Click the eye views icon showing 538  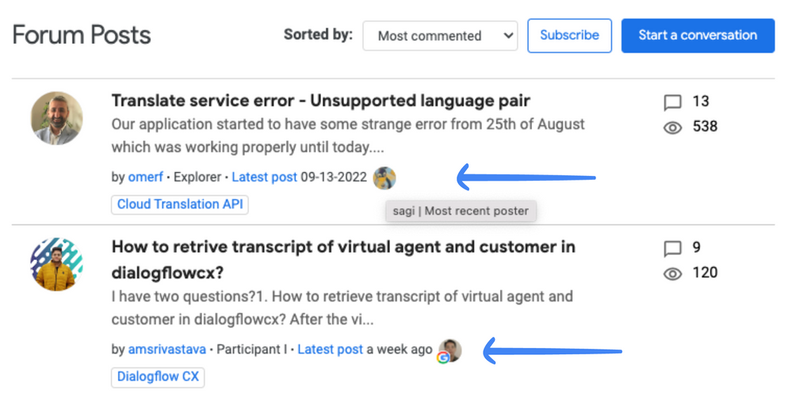coord(672,127)
